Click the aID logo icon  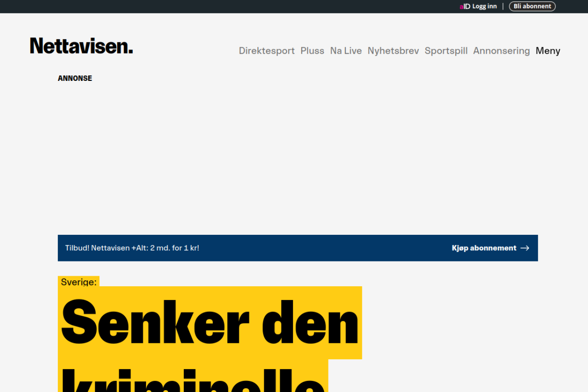click(x=464, y=6)
